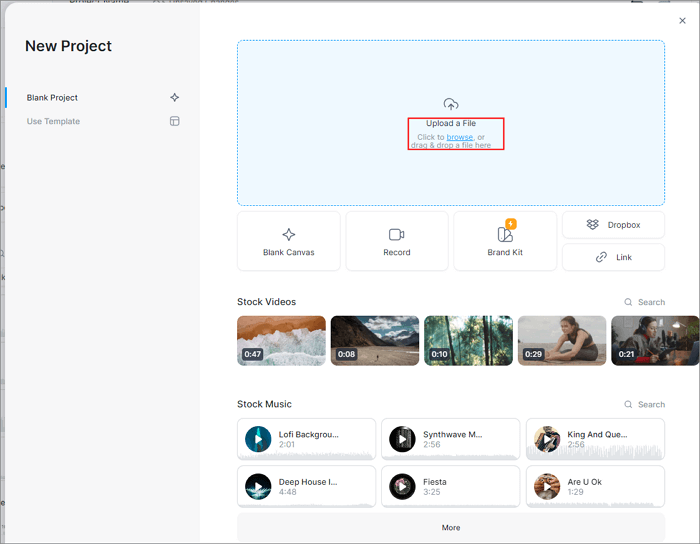The width and height of the screenshot is (700, 544).
Task: Select the 0:10 forest stock video
Action: [x=468, y=341]
